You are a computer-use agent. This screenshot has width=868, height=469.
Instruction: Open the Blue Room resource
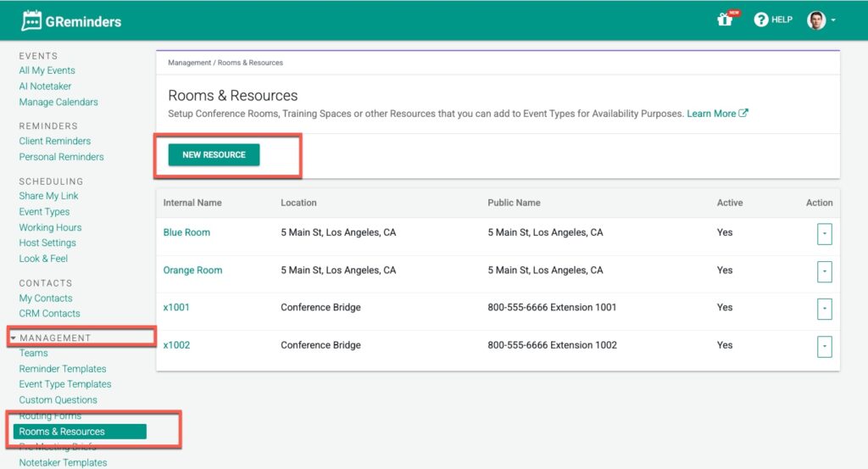(x=186, y=232)
